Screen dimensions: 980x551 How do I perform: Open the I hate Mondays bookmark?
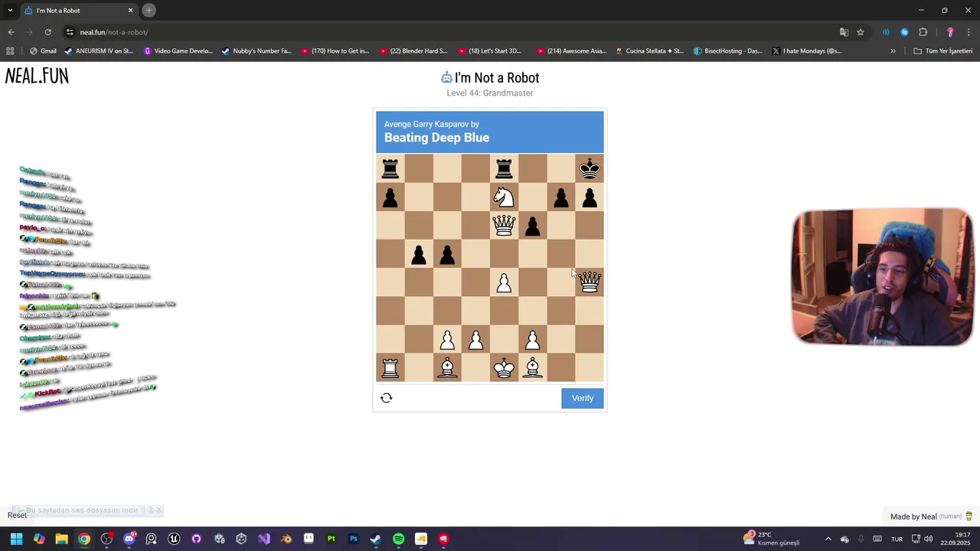pos(807,51)
